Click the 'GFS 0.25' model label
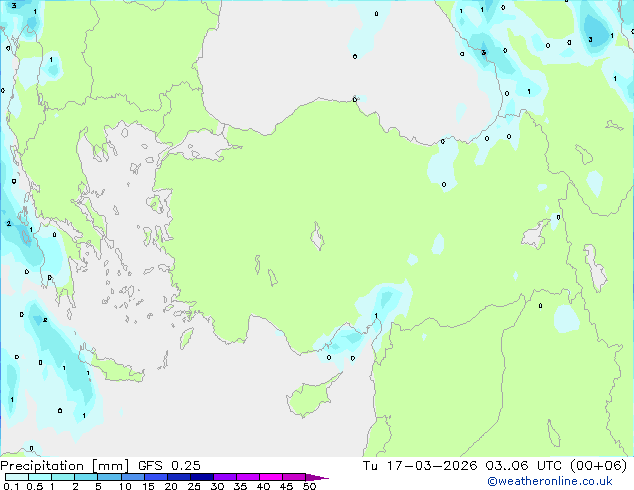The width and height of the screenshot is (634, 490). coord(169,466)
